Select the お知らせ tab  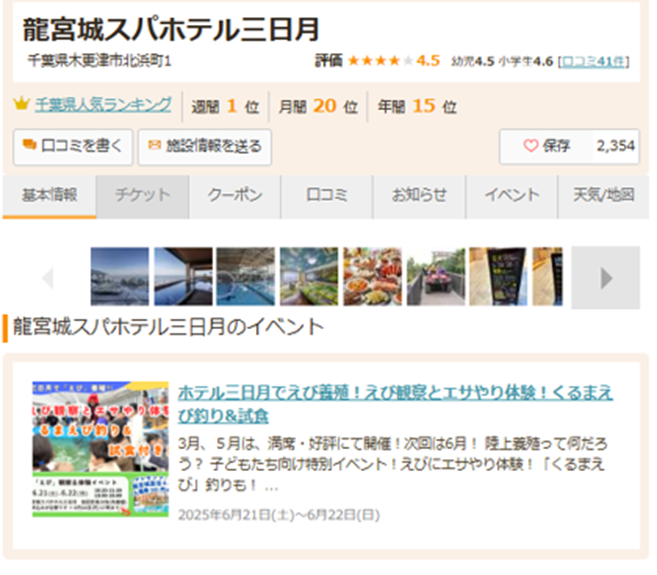(419, 196)
